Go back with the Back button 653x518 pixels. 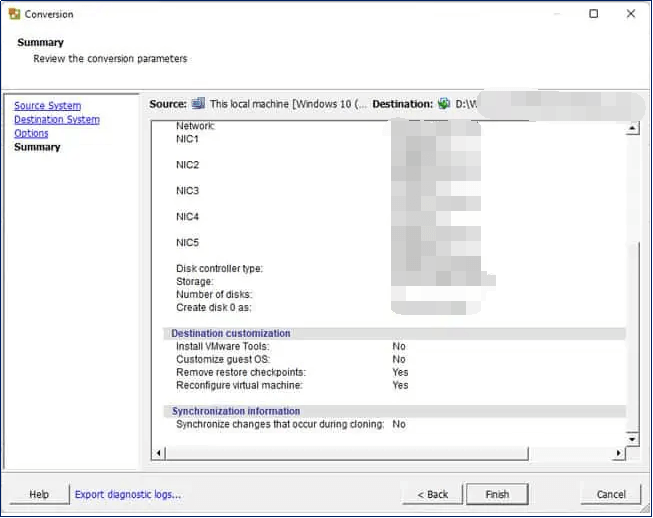click(x=432, y=494)
